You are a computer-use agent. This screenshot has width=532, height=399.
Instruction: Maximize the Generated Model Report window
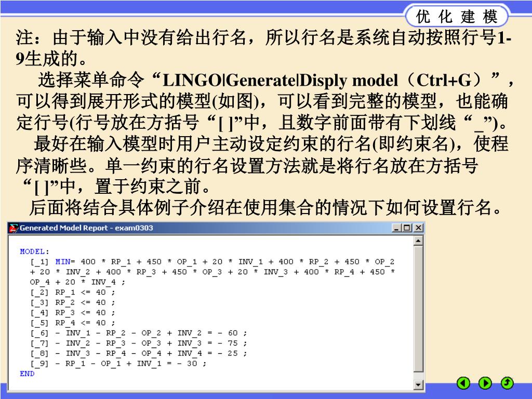point(407,228)
